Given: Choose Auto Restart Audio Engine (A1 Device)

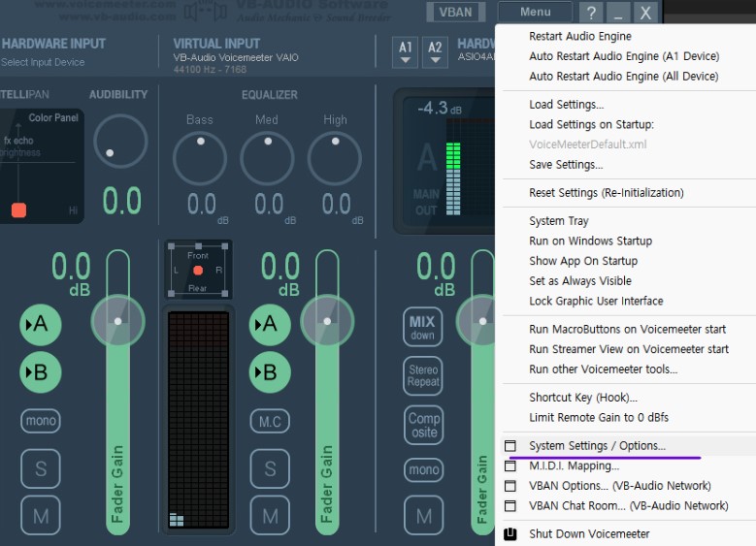Looking at the screenshot, I should [x=624, y=56].
